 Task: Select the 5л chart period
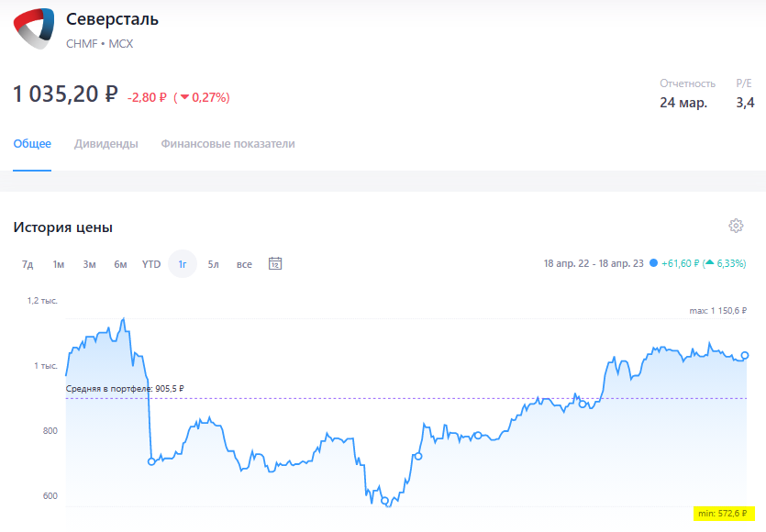point(214,264)
